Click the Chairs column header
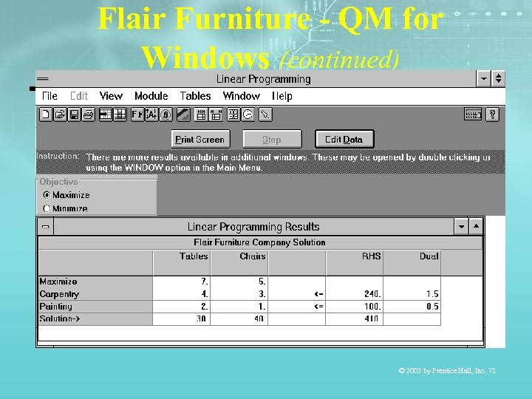This screenshot has width=532, height=399. pyautogui.click(x=239, y=262)
